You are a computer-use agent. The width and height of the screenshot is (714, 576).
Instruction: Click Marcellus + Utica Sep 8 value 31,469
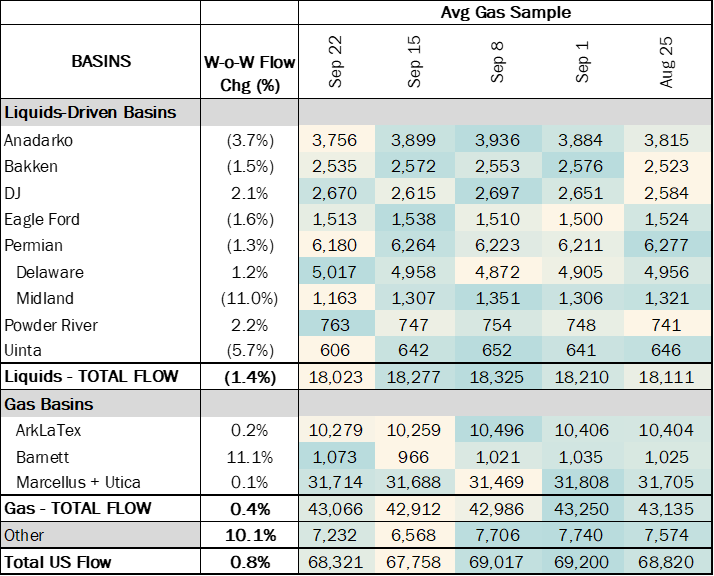[x=497, y=482]
